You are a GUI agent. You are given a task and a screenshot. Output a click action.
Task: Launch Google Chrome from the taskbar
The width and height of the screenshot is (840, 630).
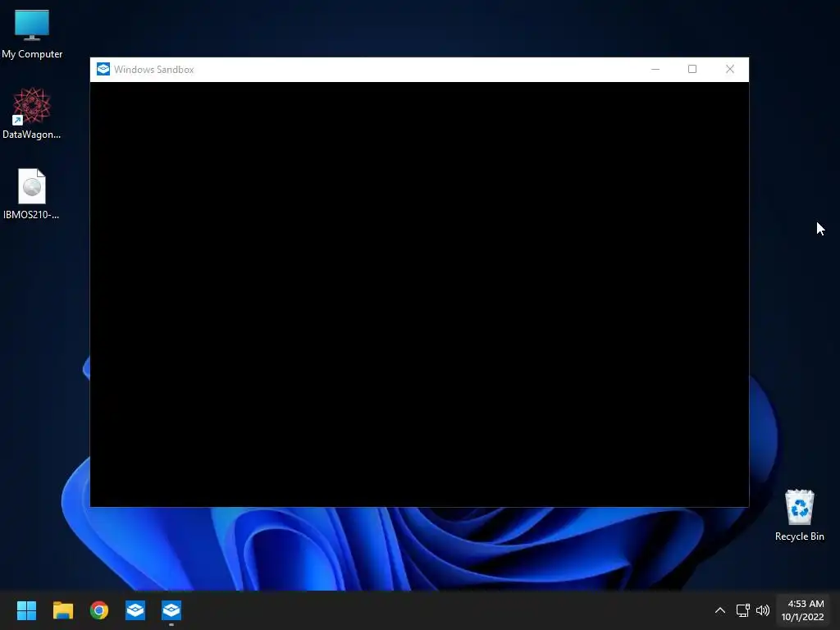click(99, 610)
